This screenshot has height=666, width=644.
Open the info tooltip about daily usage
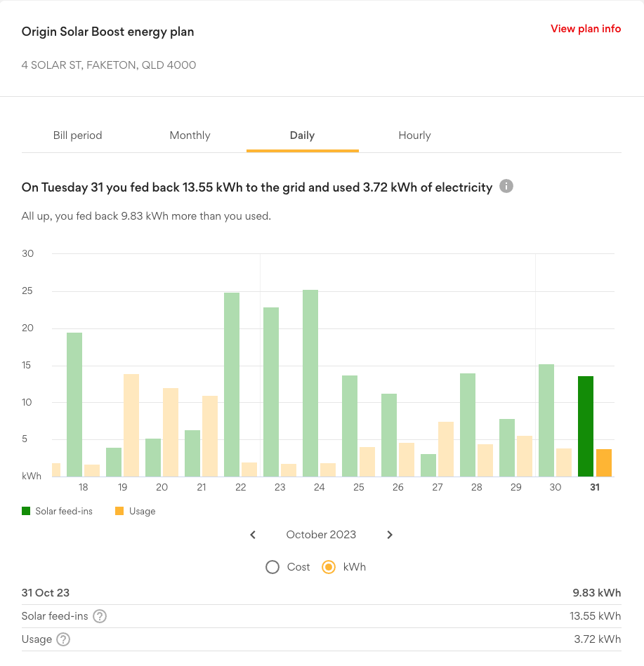point(506,187)
